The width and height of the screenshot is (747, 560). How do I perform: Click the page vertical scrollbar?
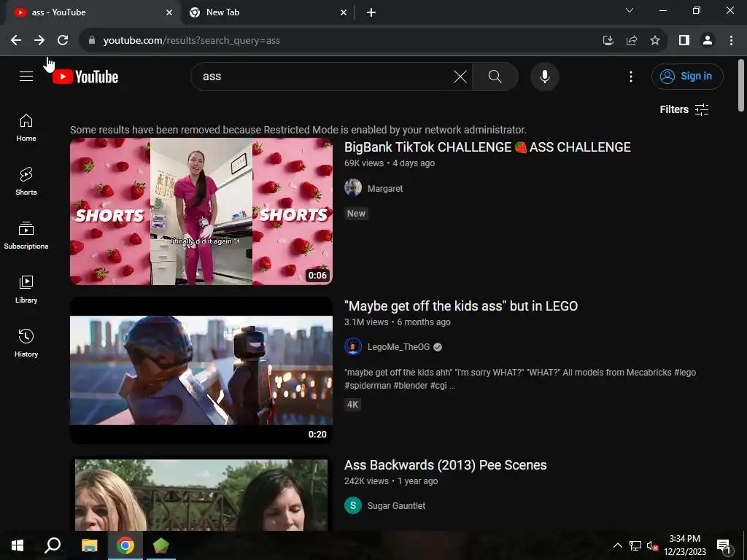tap(741, 86)
